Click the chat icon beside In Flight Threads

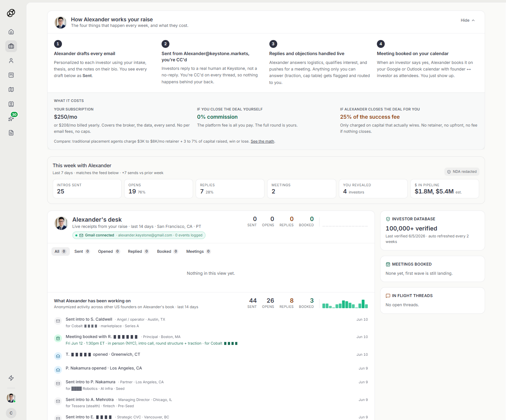388,296
